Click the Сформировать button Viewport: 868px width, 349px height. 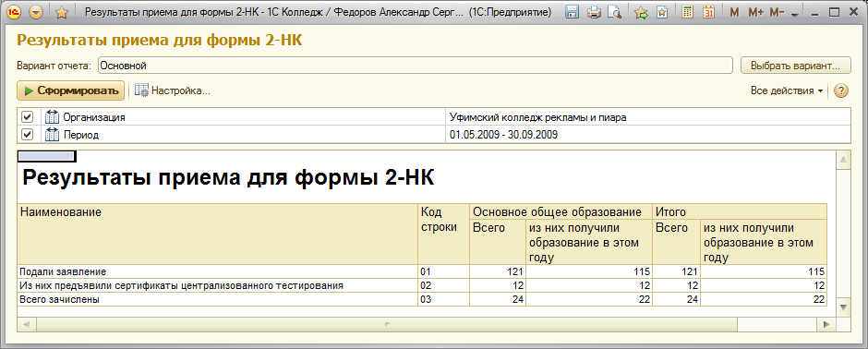(x=71, y=90)
